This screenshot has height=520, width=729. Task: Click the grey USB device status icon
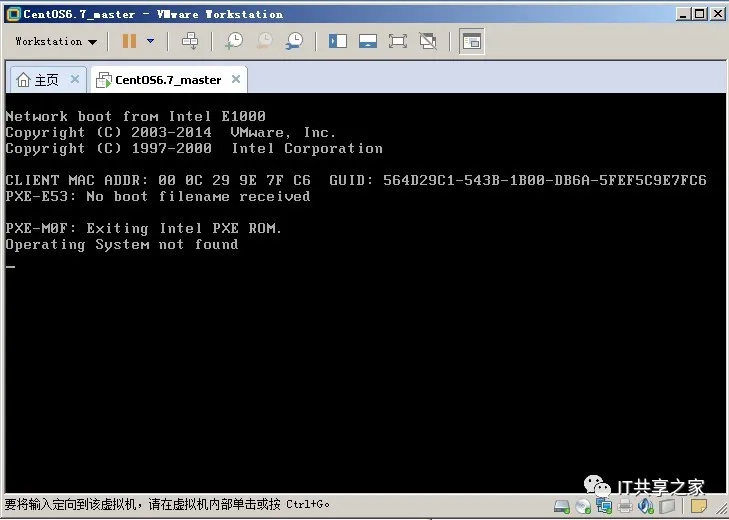667,506
